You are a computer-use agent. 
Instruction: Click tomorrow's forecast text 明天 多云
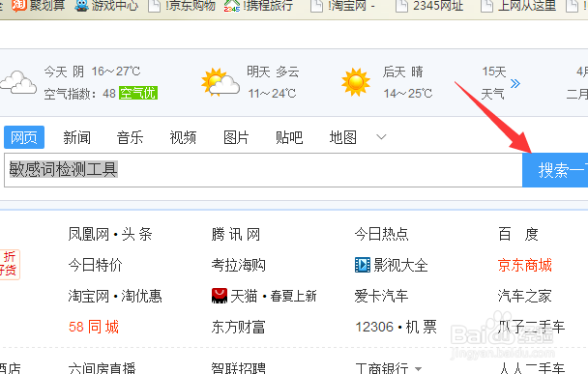tap(273, 72)
